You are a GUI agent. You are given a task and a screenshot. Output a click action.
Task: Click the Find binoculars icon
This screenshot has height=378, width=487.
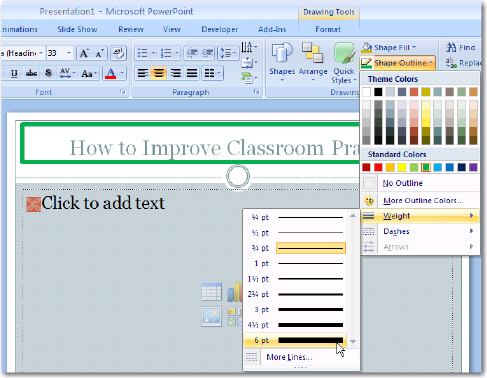(x=451, y=48)
